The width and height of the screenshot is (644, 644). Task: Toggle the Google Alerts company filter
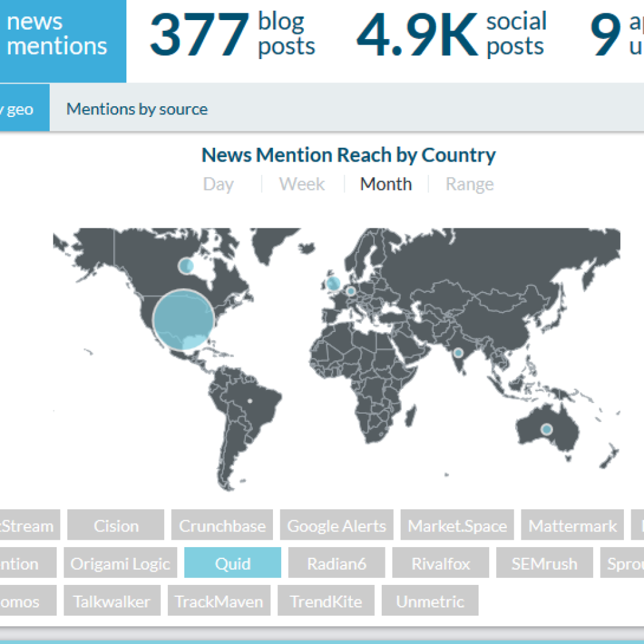337,525
